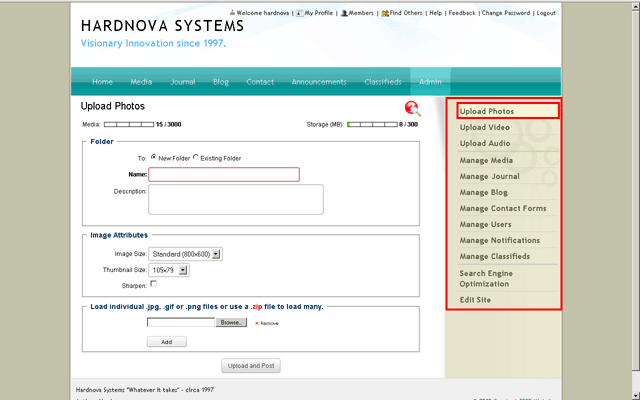The width and height of the screenshot is (640, 400).
Task: Click the Welcome hardnova user icon
Action: (x=232, y=13)
